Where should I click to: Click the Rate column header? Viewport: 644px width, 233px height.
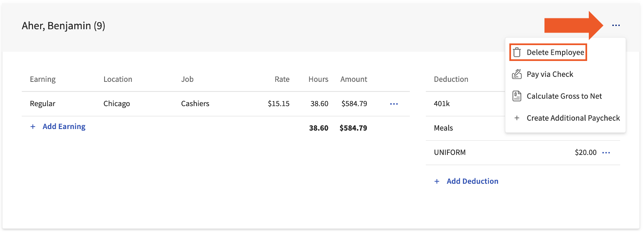point(282,79)
